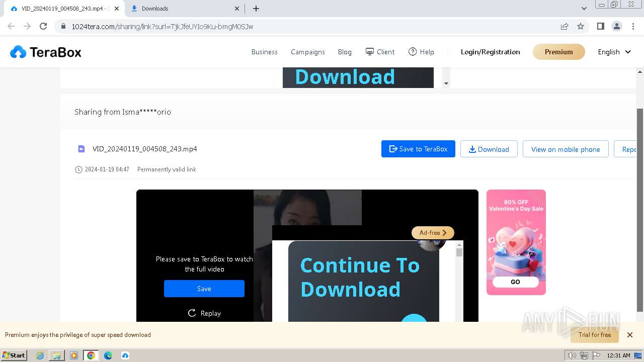Click the date 2024-01-19 04:47
Screen dimensions: 644x362
pos(107,169)
